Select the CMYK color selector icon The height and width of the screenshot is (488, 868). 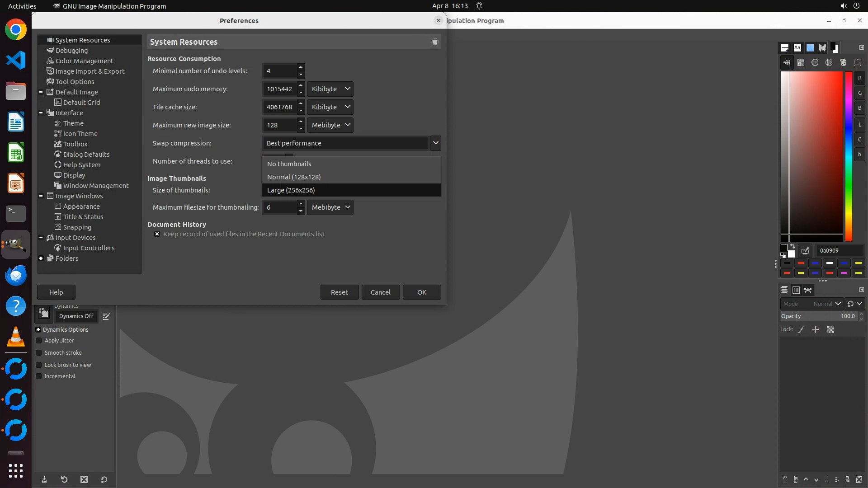click(801, 63)
